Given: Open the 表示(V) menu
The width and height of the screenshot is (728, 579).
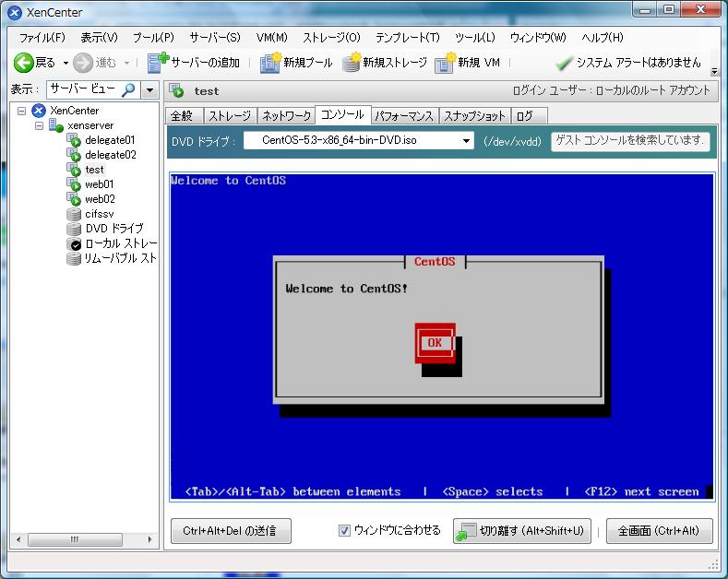Looking at the screenshot, I should 99,38.
